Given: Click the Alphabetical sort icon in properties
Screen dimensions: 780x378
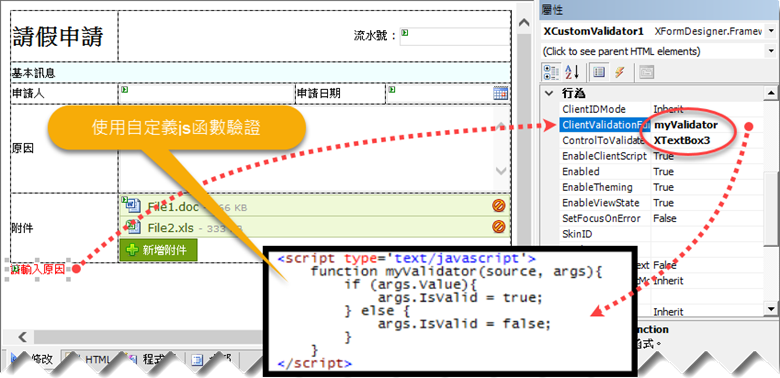Looking at the screenshot, I should point(573,72).
